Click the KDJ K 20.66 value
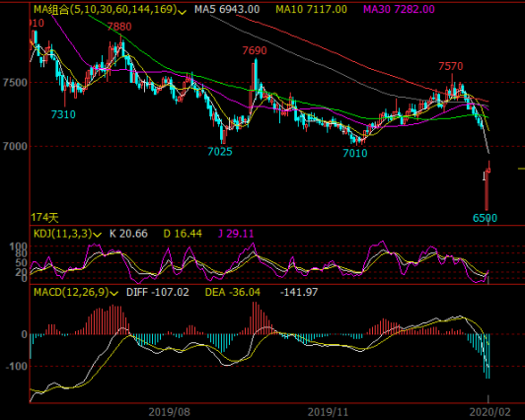The height and width of the screenshot is (420, 525). click(128, 234)
